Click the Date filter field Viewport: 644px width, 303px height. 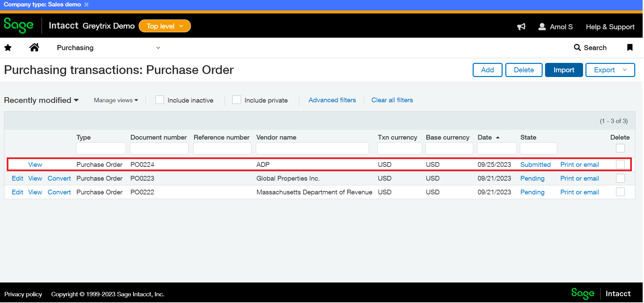[x=497, y=148]
